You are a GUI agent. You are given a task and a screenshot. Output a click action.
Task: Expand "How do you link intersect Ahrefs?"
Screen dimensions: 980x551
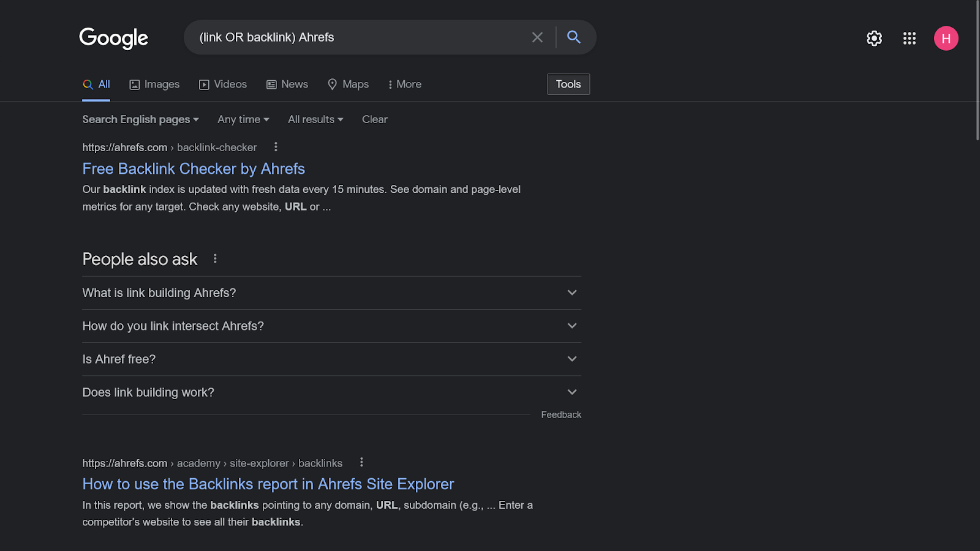[331, 326]
